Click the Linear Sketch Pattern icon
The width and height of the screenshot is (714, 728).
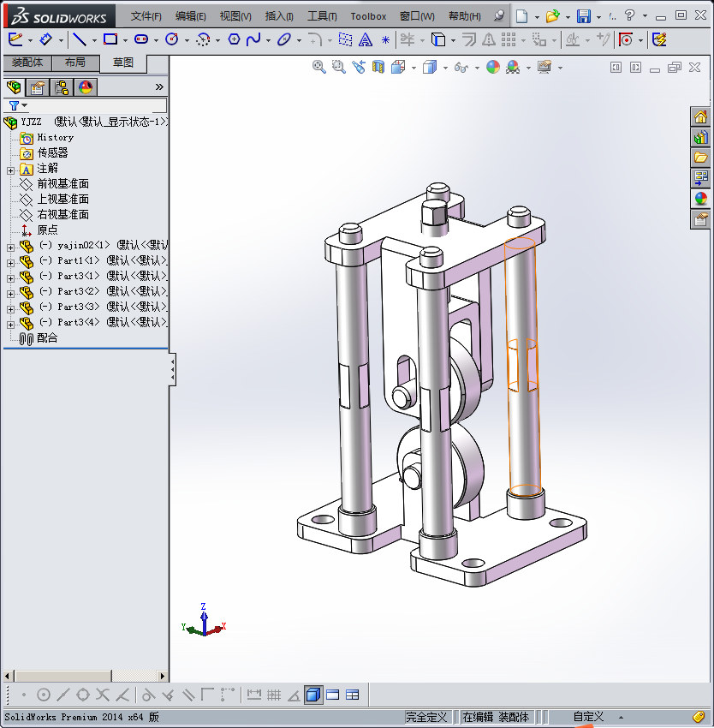tap(509, 40)
